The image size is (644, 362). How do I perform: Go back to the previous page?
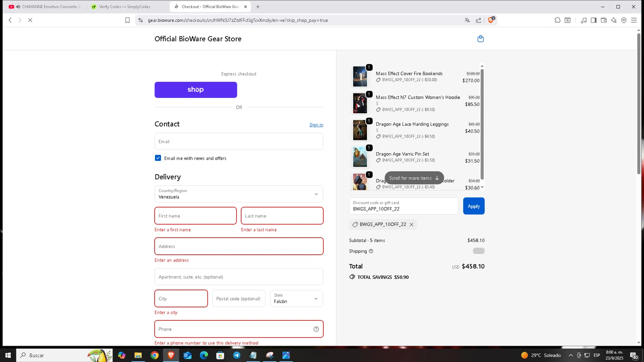10,20
